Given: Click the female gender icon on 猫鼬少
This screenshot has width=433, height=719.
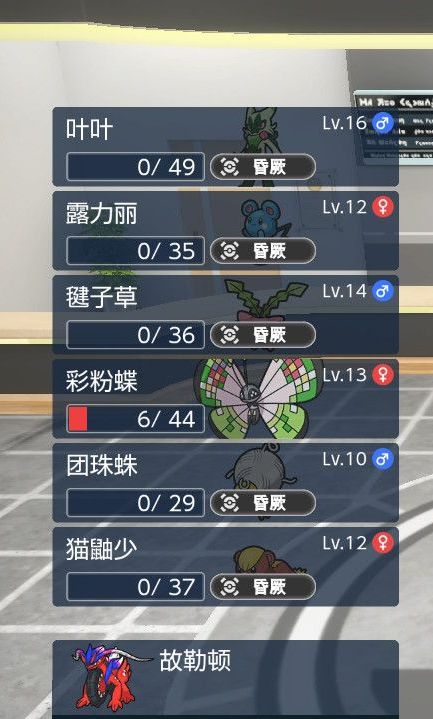Looking at the screenshot, I should pyautogui.click(x=383, y=543).
